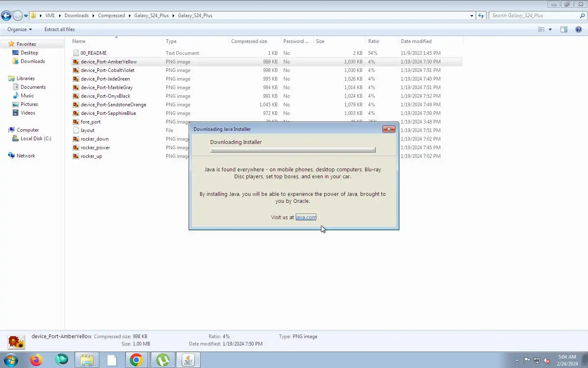588x368 pixels.
Task: Click first Galaxy_S24_Plus breadcrumb segment
Action: 151,16
